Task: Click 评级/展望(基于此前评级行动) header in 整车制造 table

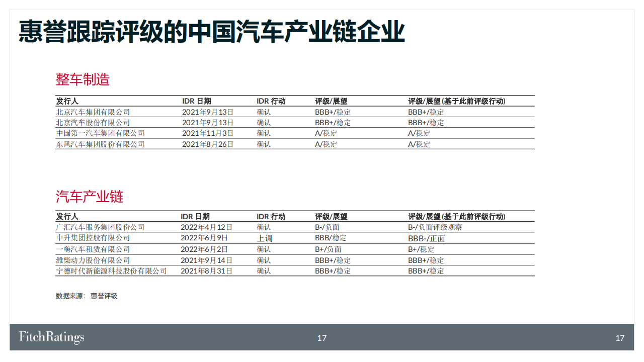Action: pyautogui.click(x=457, y=101)
